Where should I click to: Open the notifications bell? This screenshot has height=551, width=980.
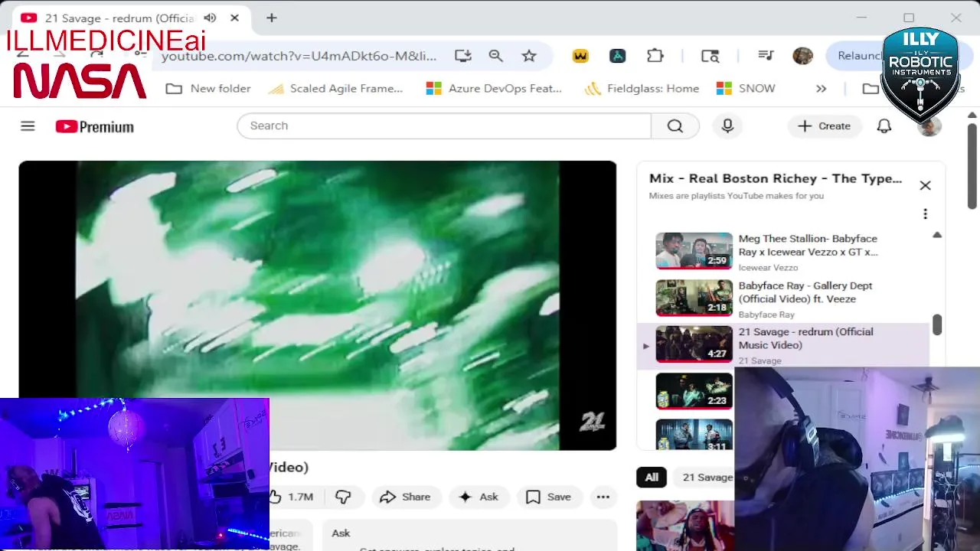[884, 126]
